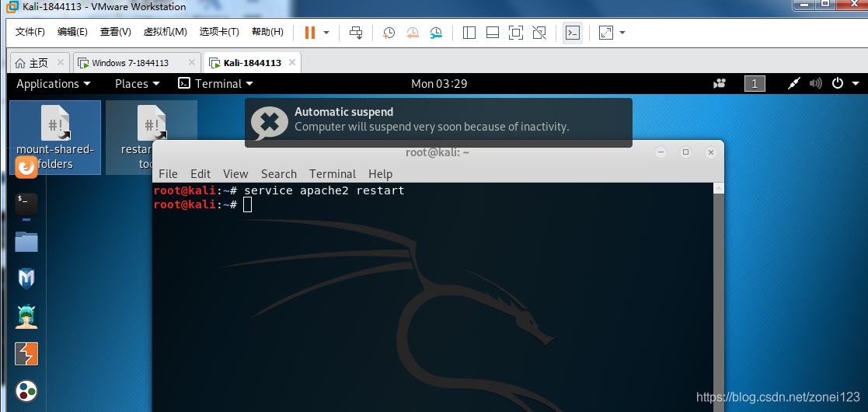Viewport: 868px width, 412px height.
Task: Click the network connection icon in the Kali panel
Action: click(794, 84)
